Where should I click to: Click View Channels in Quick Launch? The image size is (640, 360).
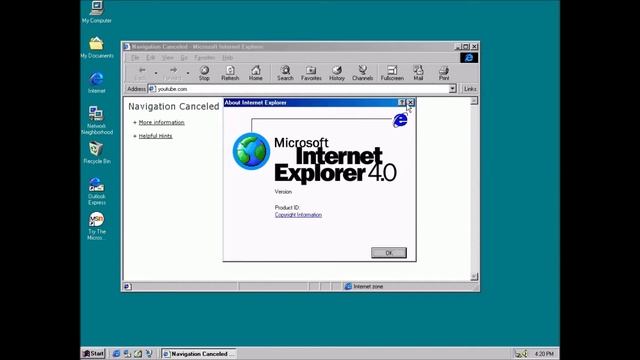click(149, 353)
